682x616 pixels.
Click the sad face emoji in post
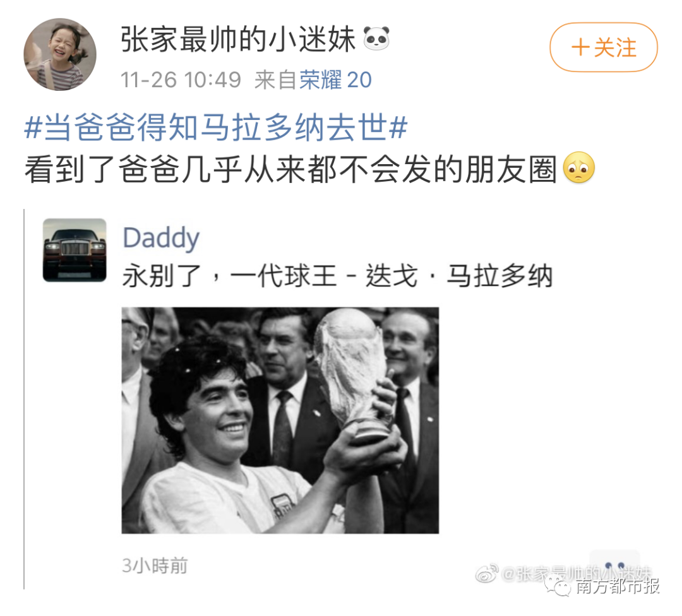click(x=578, y=168)
